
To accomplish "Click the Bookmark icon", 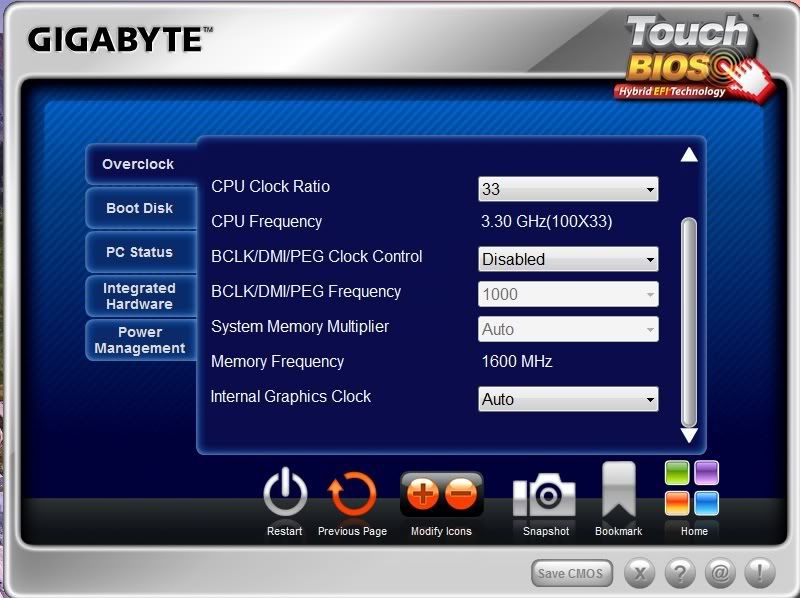I will point(618,492).
